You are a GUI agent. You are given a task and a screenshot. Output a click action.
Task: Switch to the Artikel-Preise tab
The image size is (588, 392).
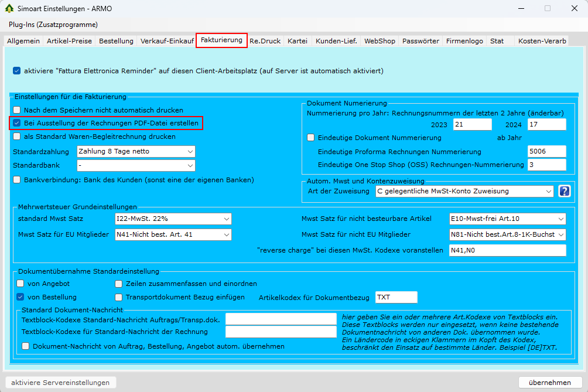pyautogui.click(x=69, y=41)
